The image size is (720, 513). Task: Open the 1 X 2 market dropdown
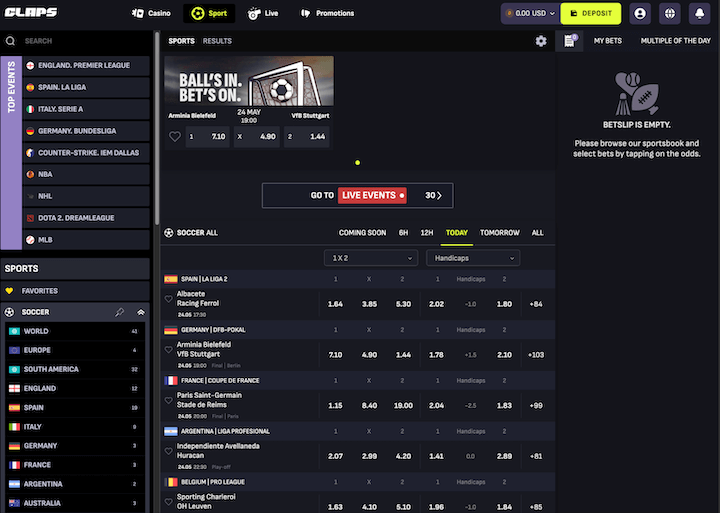click(369, 258)
